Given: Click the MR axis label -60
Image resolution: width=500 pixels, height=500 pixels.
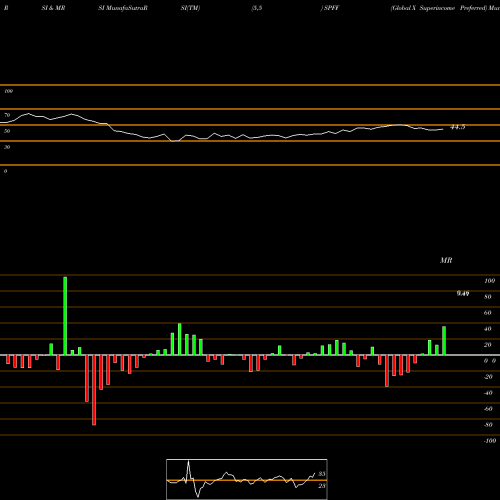Looking at the screenshot, I should (488, 409).
